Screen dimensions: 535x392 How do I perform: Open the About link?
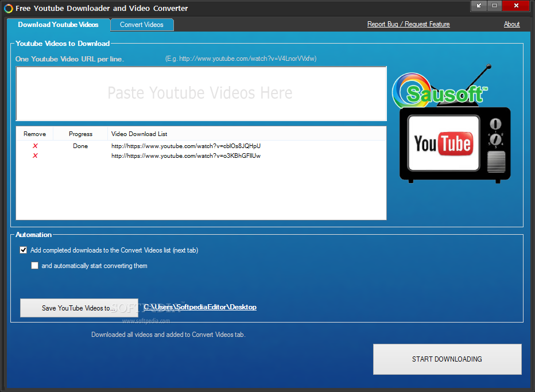pos(512,24)
